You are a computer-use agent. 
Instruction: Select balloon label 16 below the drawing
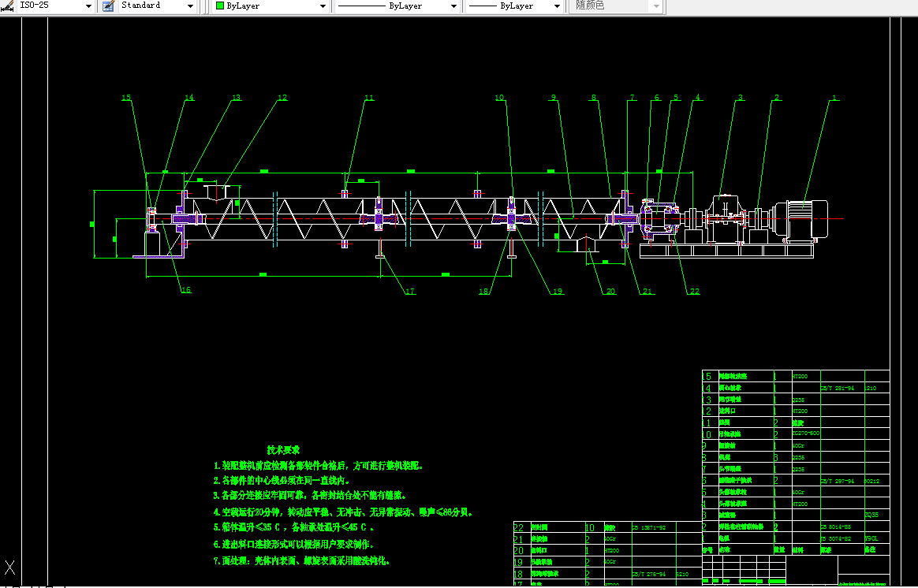pyautogui.click(x=185, y=289)
